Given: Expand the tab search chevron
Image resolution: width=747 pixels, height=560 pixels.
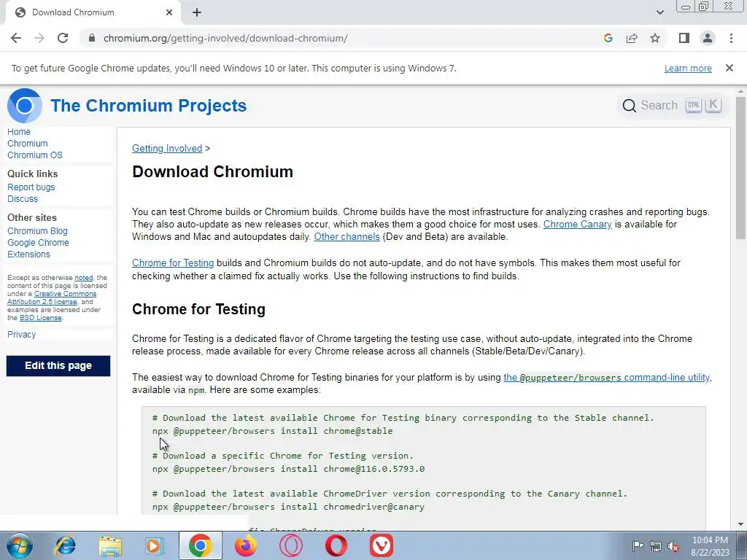Looking at the screenshot, I should [659, 12].
